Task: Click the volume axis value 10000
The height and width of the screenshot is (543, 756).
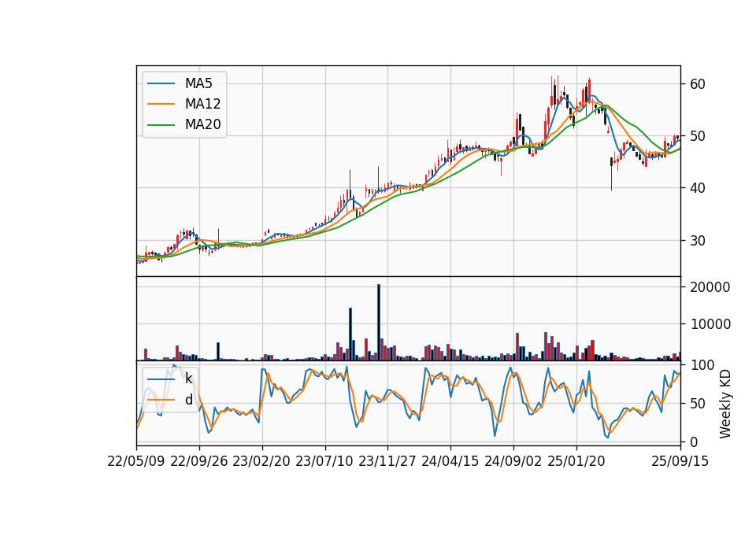Action: [710, 324]
